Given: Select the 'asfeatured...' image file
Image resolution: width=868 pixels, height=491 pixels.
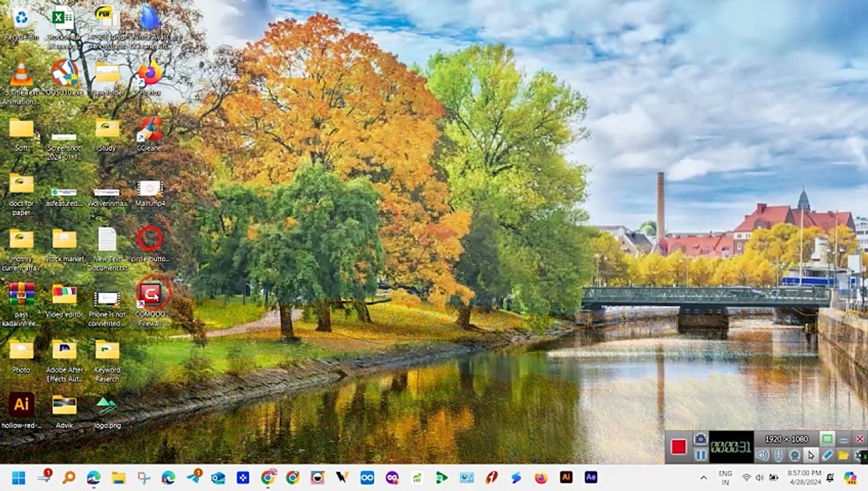Looking at the screenshot, I should tap(64, 196).
